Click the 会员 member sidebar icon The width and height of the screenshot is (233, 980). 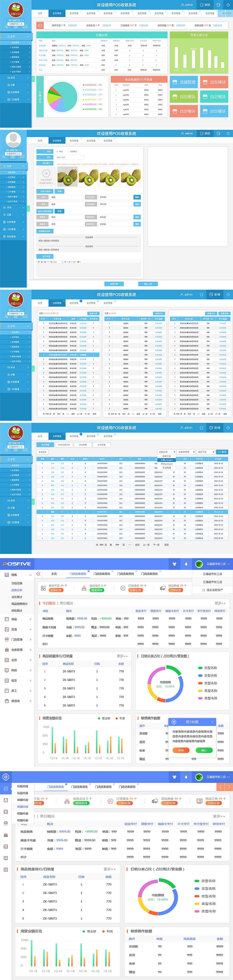pyautogui.click(x=7, y=660)
